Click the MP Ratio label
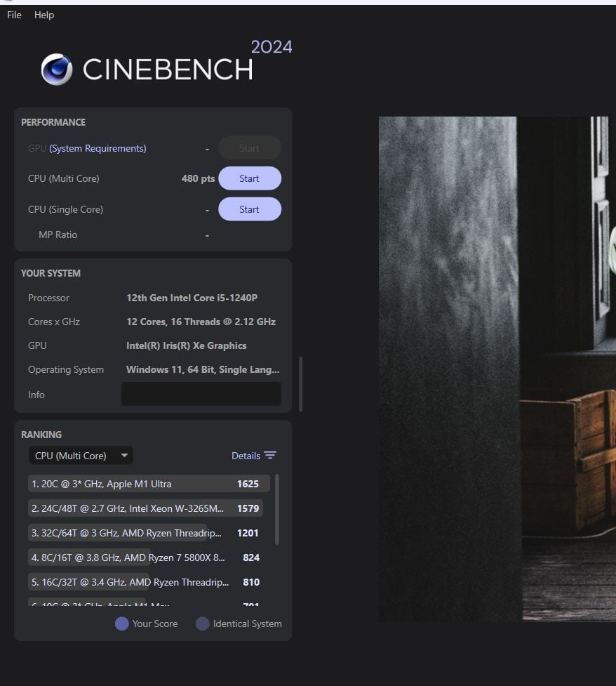Screen dimensions: 616x686 58,235
